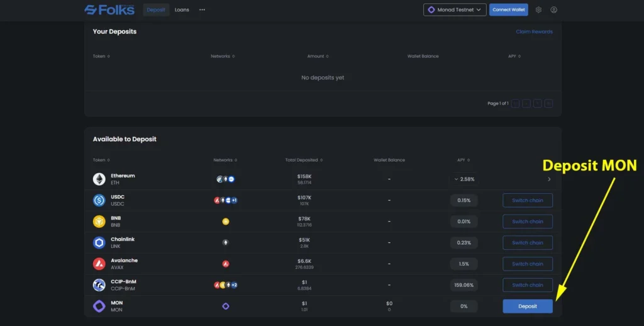This screenshot has height=326, width=644.
Task: Go to next page of deposits
Action: point(538,104)
